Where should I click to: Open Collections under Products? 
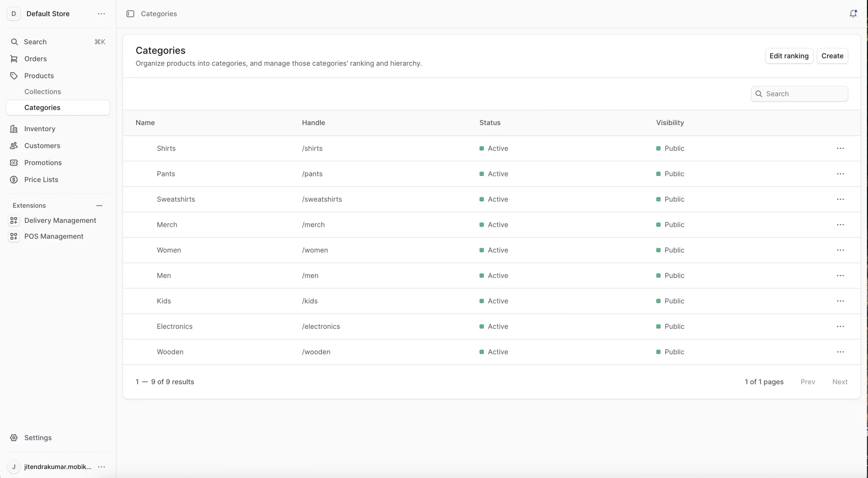click(x=58, y=92)
